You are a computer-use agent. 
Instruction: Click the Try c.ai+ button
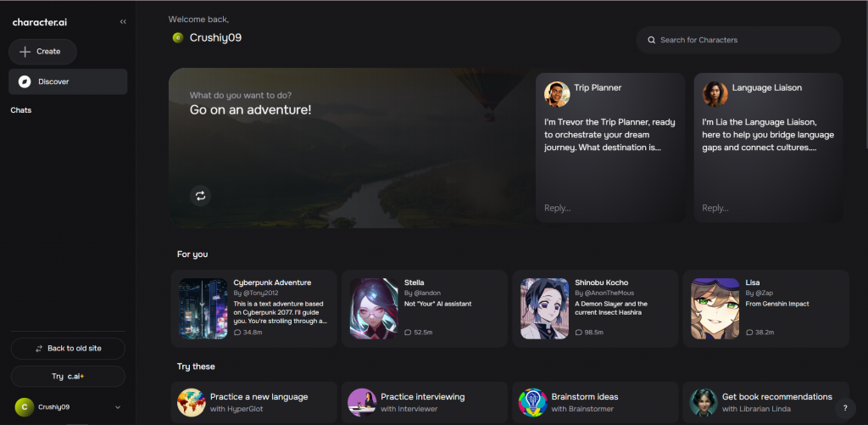68,376
